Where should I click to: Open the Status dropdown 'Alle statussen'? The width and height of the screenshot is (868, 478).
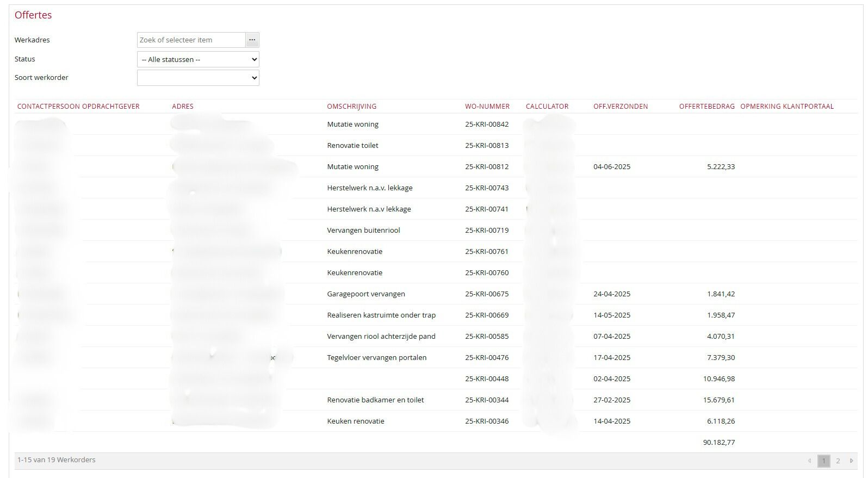[x=198, y=59]
